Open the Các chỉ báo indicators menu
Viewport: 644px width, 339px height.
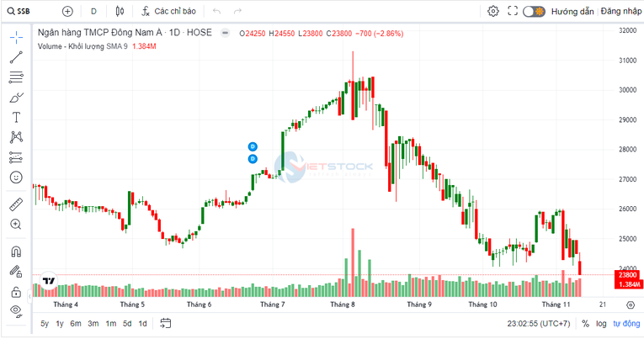click(x=168, y=12)
